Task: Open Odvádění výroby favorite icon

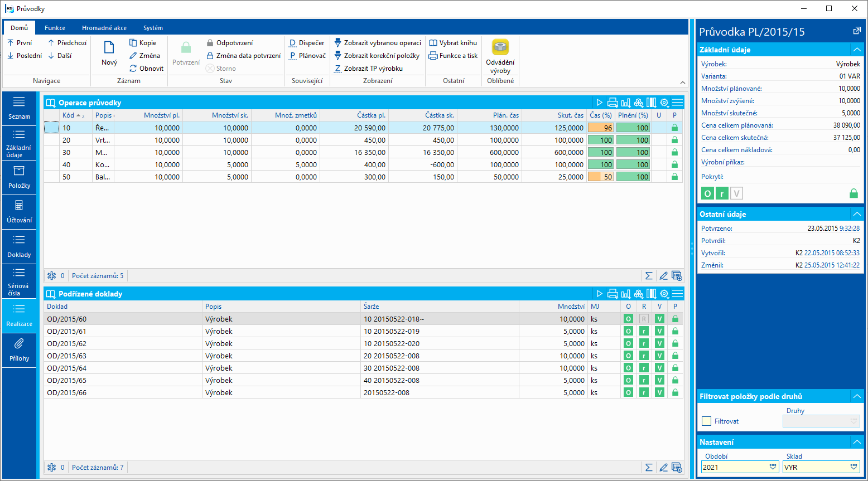Action: click(500, 48)
